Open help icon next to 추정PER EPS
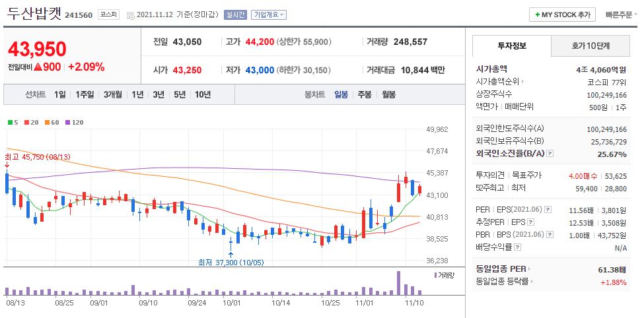This screenshot has height=318, width=644. pos(530,222)
